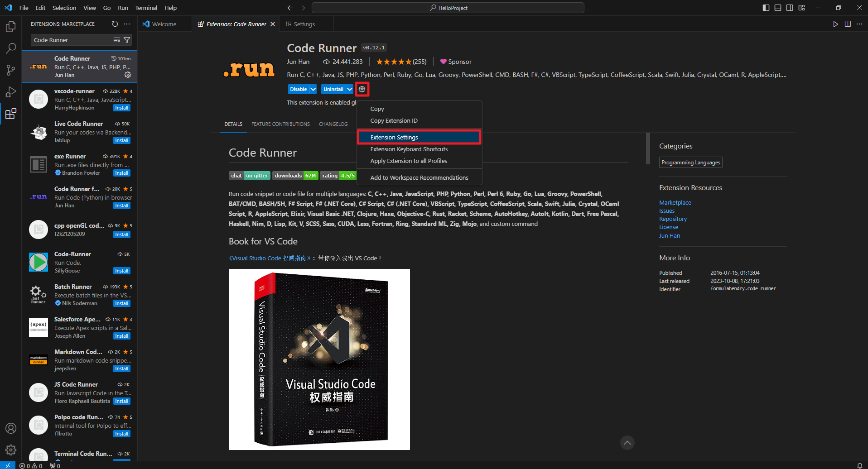Image resolution: width=868 pixels, height=469 pixels.
Task: Open the Repository link
Action: [x=673, y=219]
